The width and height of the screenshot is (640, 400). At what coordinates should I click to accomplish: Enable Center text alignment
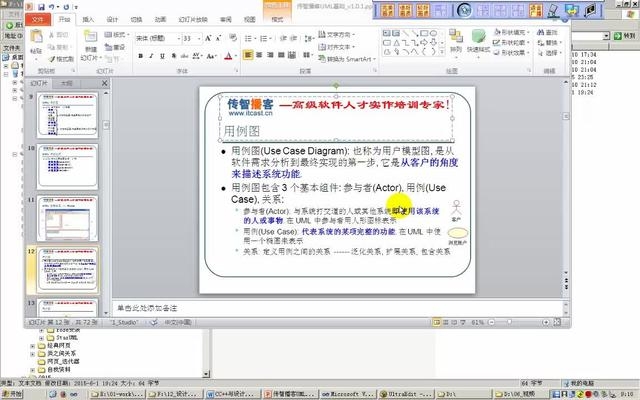(259, 55)
